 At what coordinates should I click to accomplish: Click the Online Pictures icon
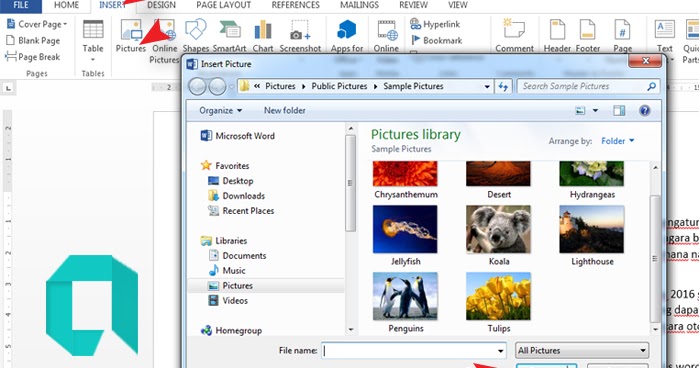(x=164, y=40)
